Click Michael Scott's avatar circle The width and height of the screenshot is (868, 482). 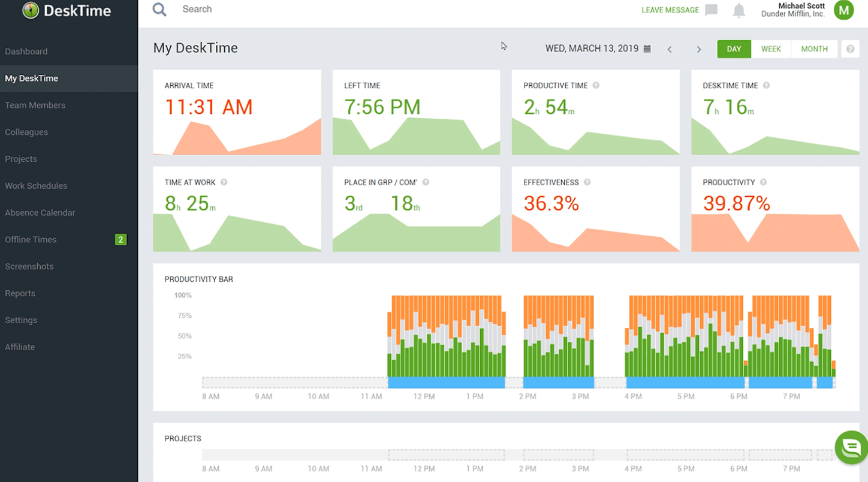(x=844, y=10)
